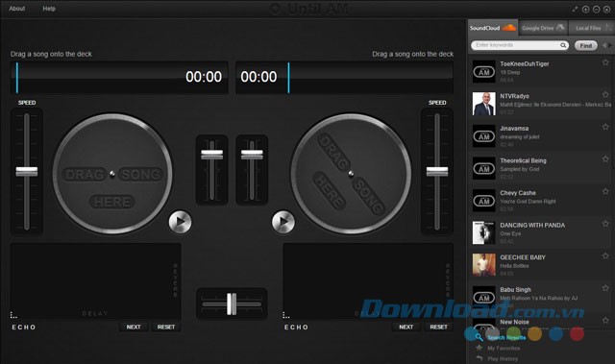Select track title "DANCING WITH PANDA"
Viewport: 615px width, 364px height.
point(532,225)
